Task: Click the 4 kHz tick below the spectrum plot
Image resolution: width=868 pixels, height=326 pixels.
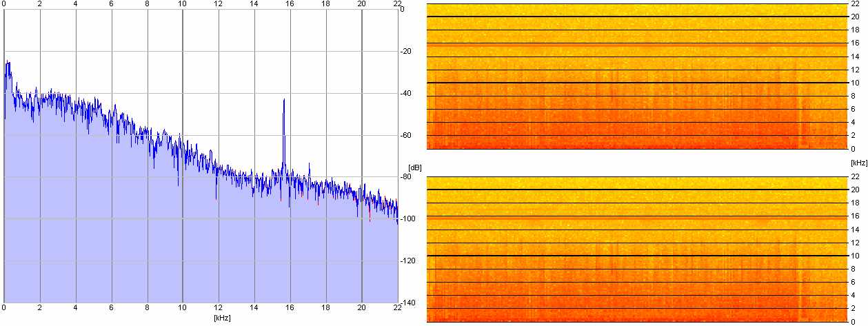Action: coord(75,309)
